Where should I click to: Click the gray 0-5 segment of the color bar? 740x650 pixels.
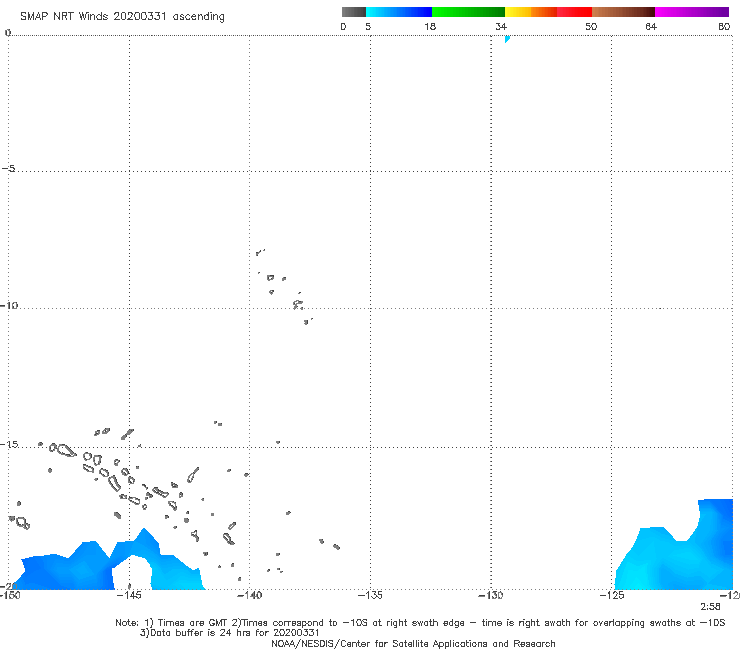(354, 12)
